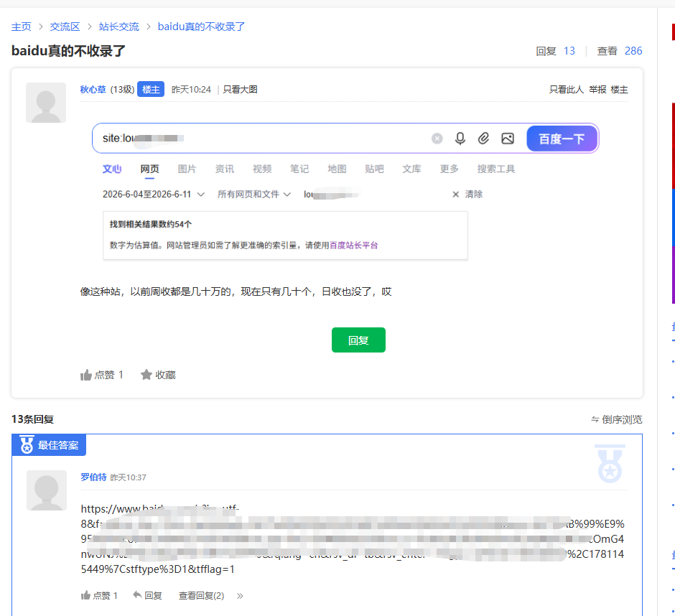The height and width of the screenshot is (616, 675).
Task: Click the green 回复 button
Action: click(358, 340)
